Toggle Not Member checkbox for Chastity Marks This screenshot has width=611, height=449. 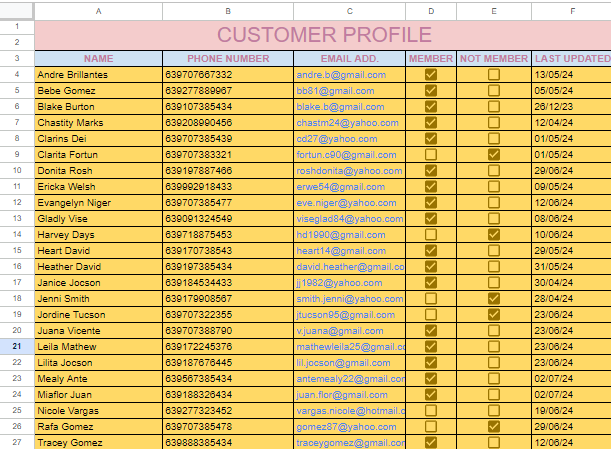coord(494,122)
